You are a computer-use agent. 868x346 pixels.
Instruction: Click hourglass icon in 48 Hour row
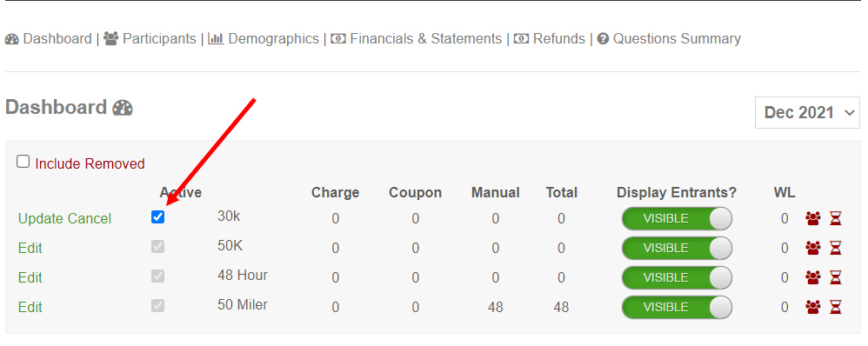click(835, 277)
